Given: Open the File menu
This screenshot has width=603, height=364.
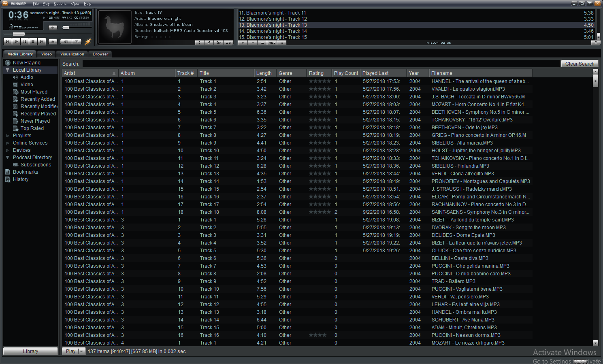Looking at the screenshot, I should point(36,4).
